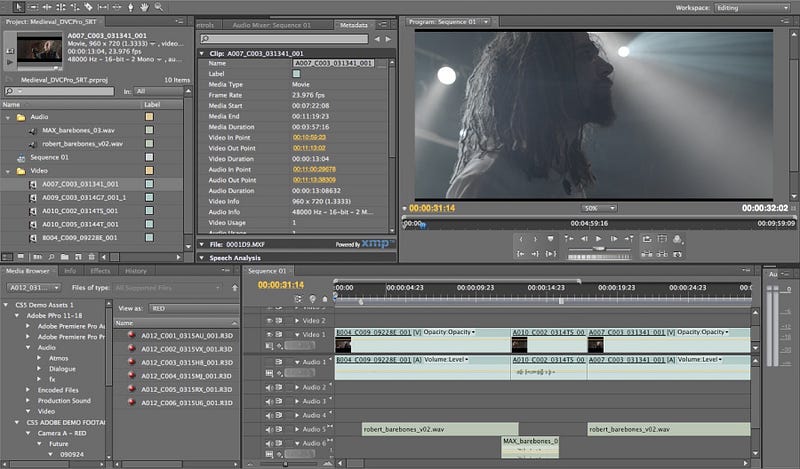Step back one frame in Program monitor
800x469 pixels.
click(x=584, y=239)
